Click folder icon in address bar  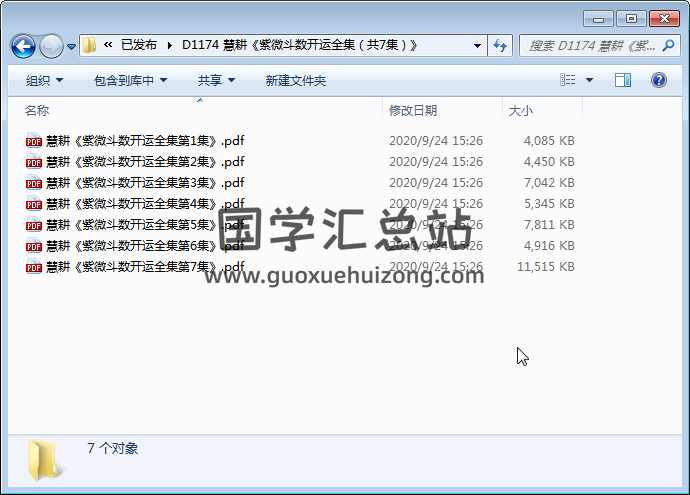pyautogui.click(x=89, y=45)
